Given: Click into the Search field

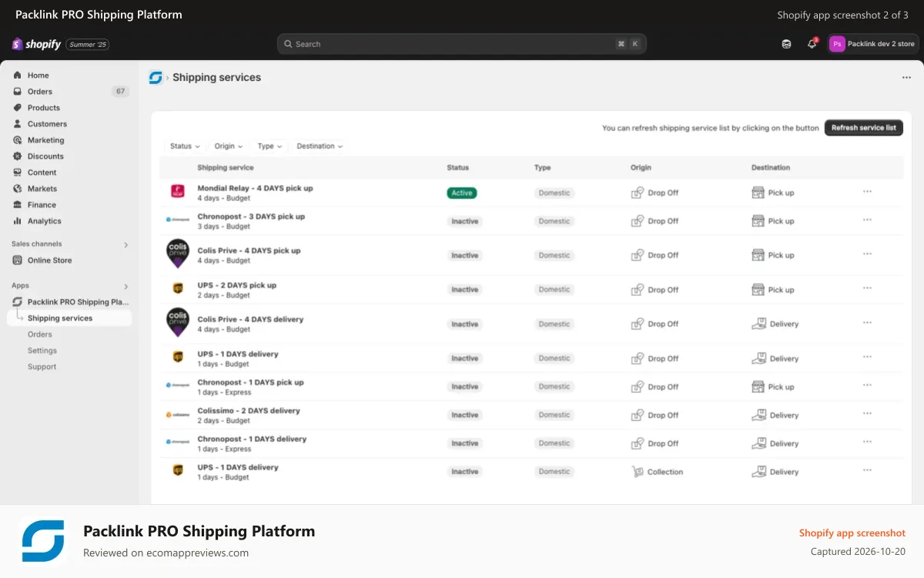Looking at the screenshot, I should click(461, 44).
